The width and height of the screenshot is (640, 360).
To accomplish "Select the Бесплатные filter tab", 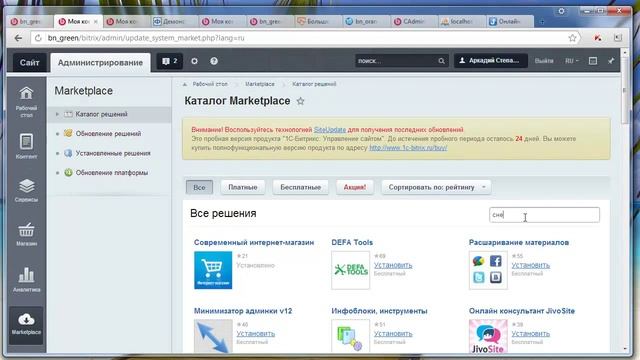I will click(x=300, y=187).
